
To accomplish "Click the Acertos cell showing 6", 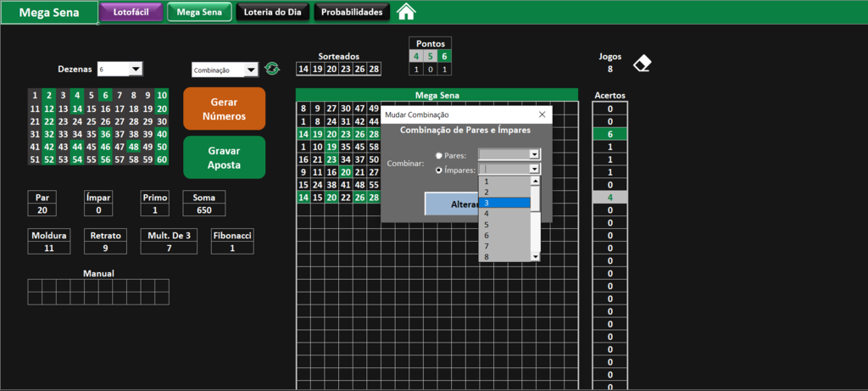I will point(610,134).
